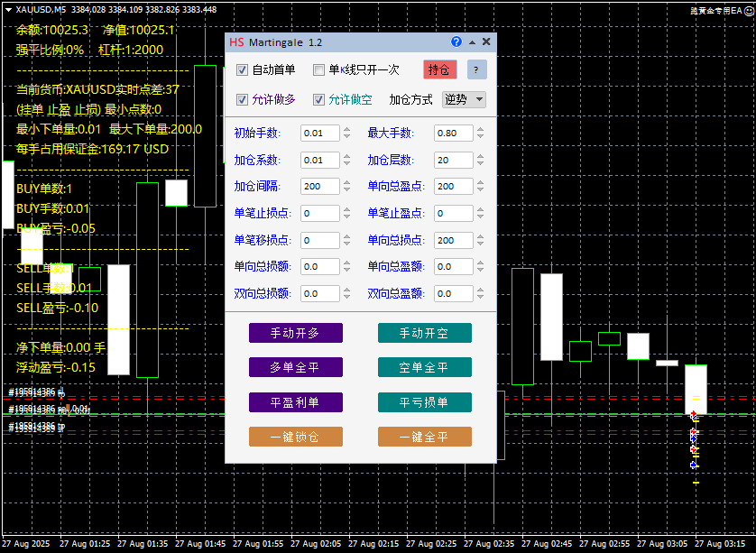Click the HS logo in the panel title
Viewport: 756px width, 553px height.
(x=236, y=42)
